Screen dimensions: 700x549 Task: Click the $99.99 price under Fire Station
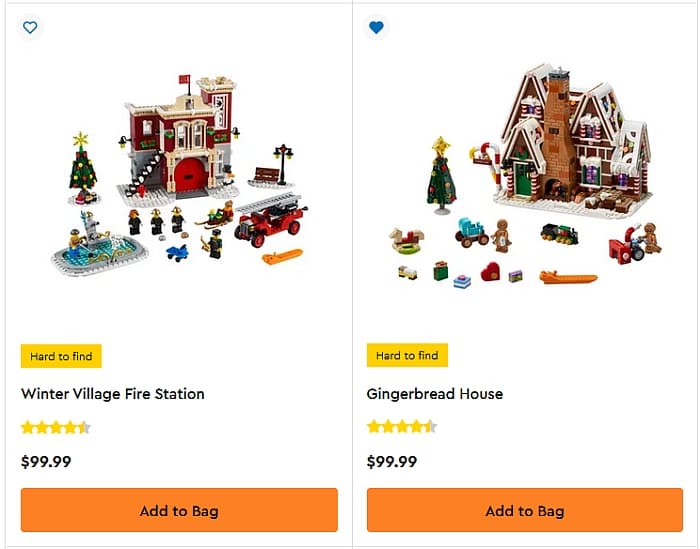pos(46,462)
